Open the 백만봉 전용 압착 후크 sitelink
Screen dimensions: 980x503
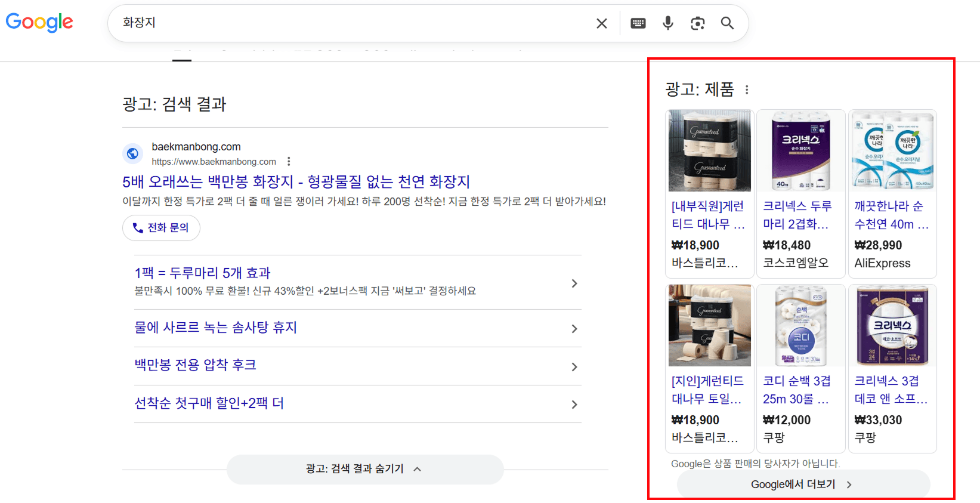pyautogui.click(x=196, y=365)
